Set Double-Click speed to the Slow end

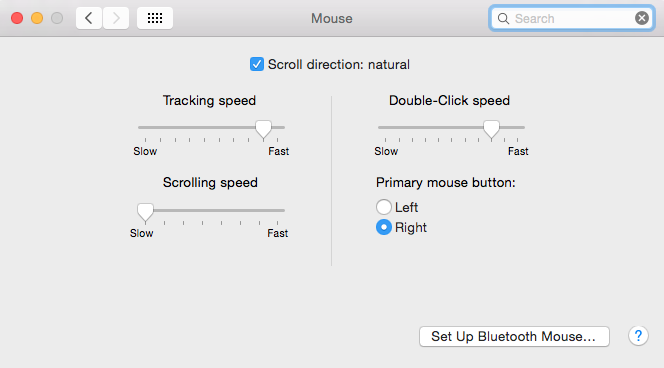pos(385,127)
